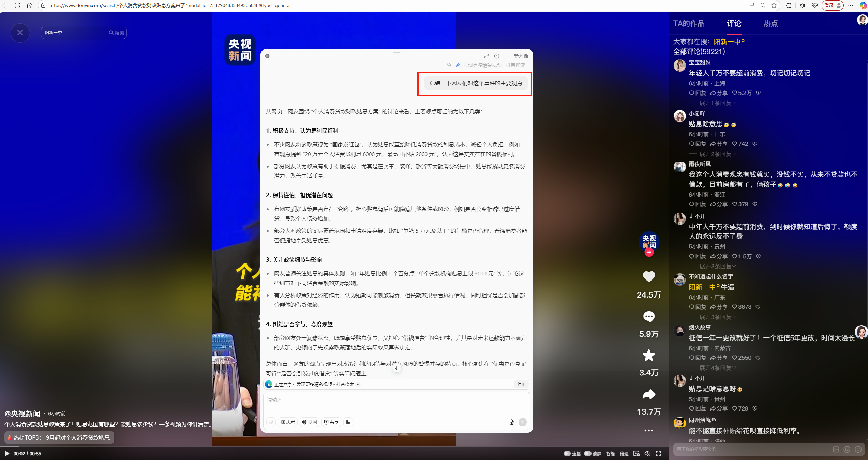868x460 pixels.
Task: Expand 展开1条回复 under 宝宝甜妹's comment
Action: (717, 103)
